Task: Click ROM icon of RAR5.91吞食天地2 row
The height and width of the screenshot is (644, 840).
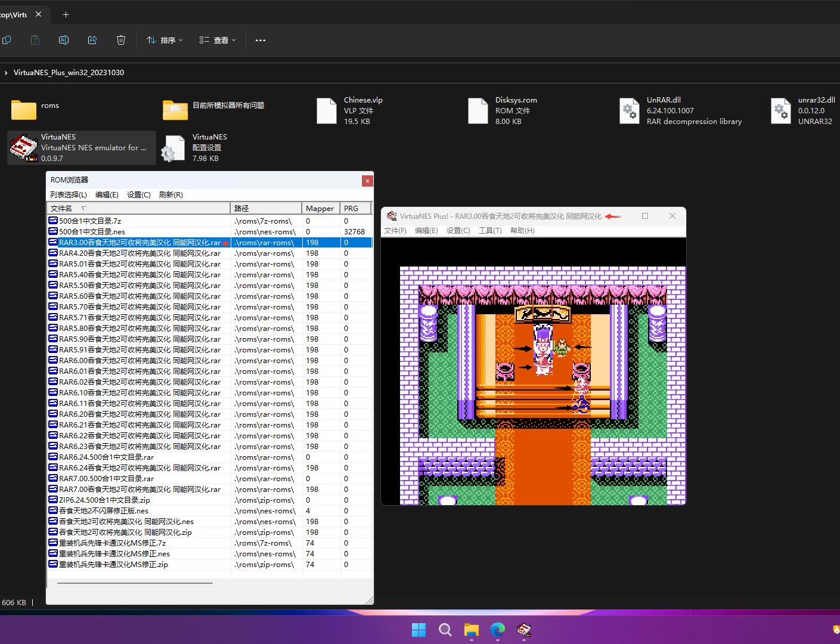Action: point(53,349)
